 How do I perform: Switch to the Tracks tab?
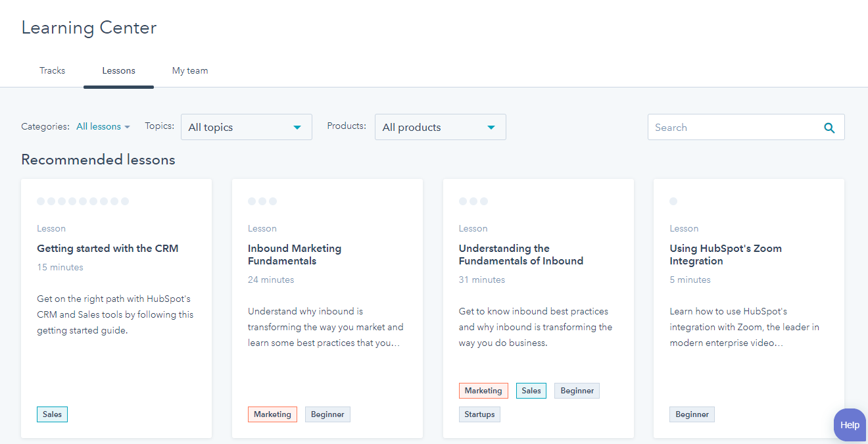pos(53,70)
